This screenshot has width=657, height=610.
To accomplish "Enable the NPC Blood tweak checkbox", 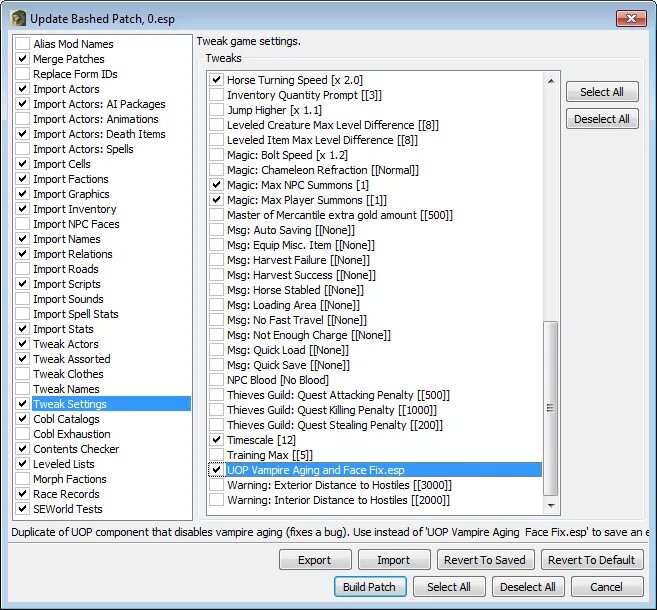I will click(216, 380).
